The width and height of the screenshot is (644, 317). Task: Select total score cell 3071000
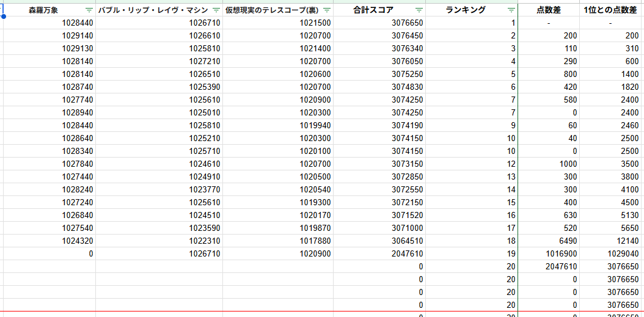point(379,228)
